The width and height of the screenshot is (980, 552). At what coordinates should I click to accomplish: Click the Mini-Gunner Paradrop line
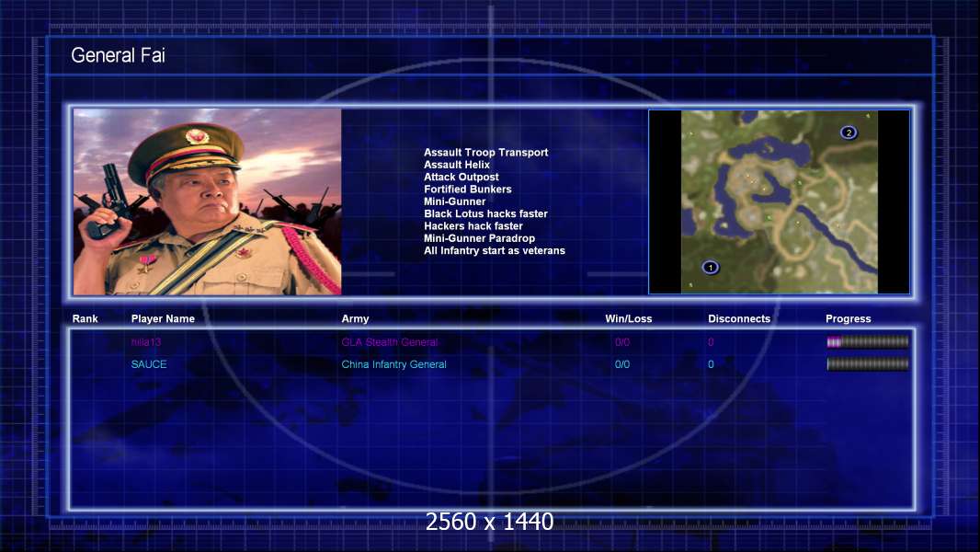pyautogui.click(x=479, y=238)
